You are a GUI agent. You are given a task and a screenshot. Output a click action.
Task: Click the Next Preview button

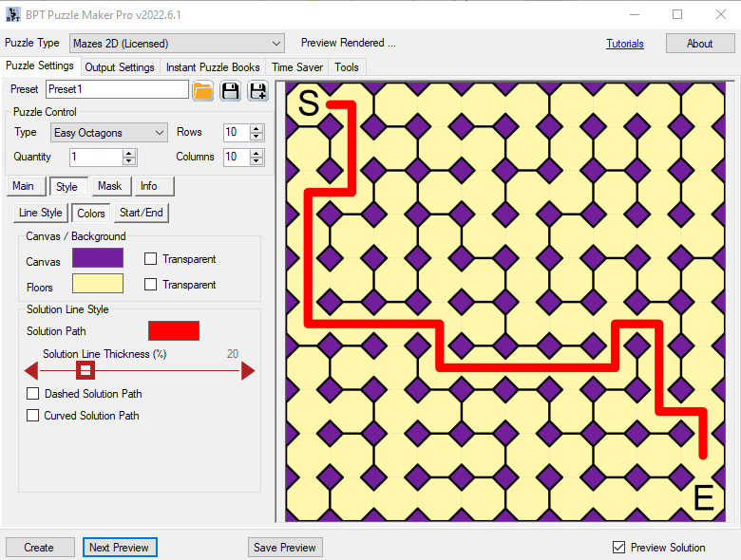(119, 548)
